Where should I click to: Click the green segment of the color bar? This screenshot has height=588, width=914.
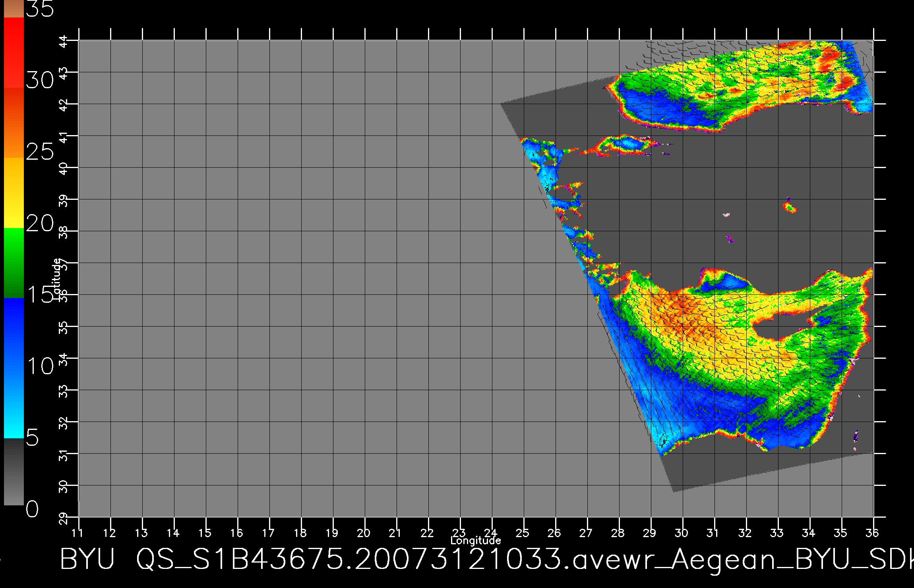tap(14, 263)
